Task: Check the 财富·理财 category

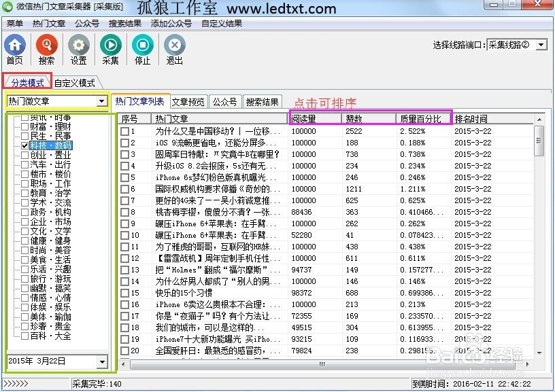Action: 24,126
